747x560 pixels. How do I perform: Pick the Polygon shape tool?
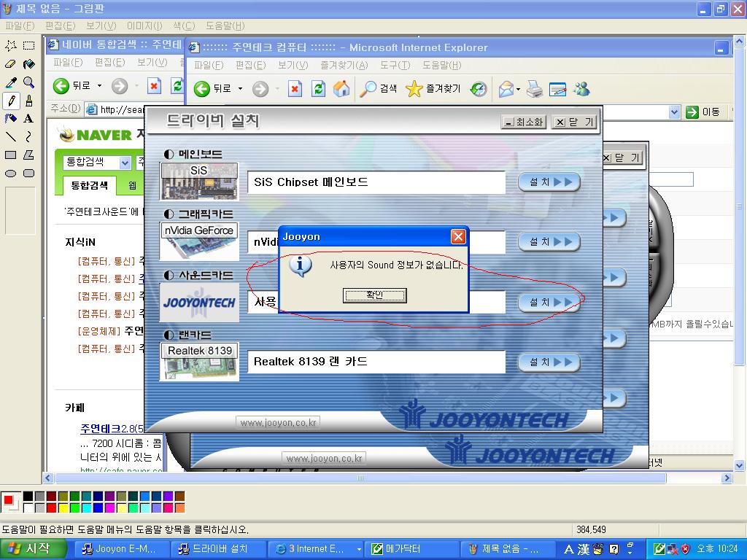[x=29, y=155]
